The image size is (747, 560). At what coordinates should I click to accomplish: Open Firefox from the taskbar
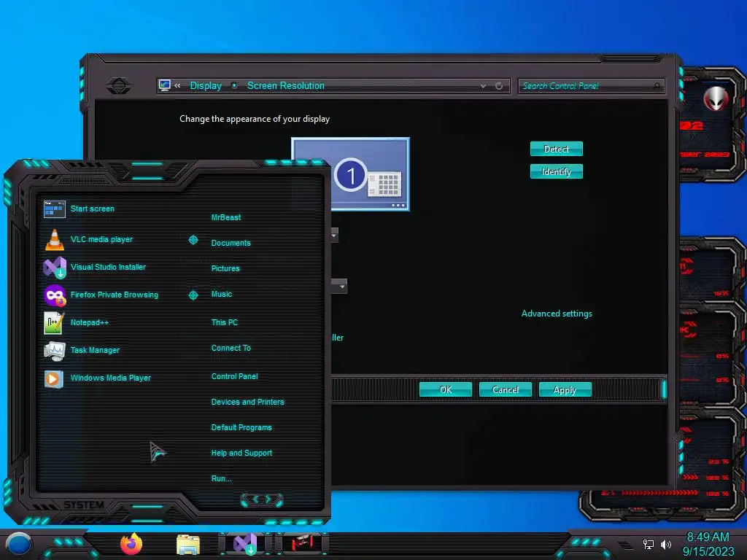(x=131, y=544)
